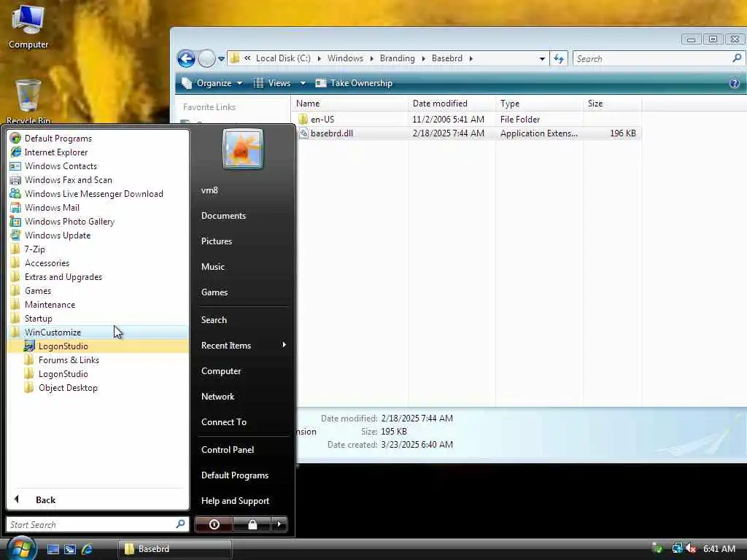The width and height of the screenshot is (747, 560).
Task: Click the goldfish user account picture
Action: [243, 149]
